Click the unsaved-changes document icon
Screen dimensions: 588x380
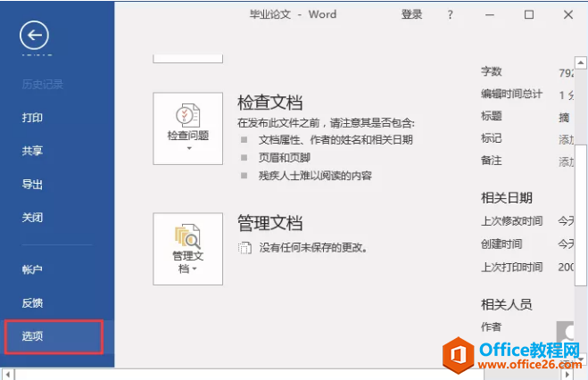click(244, 247)
